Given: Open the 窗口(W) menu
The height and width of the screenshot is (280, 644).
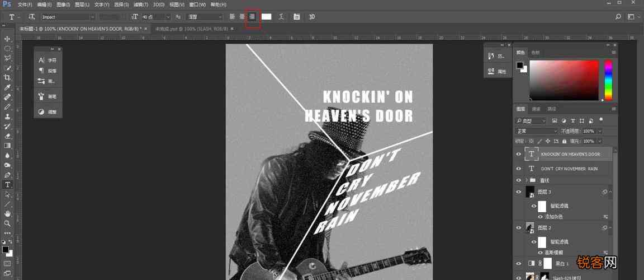Looking at the screenshot, I should pos(197,4).
